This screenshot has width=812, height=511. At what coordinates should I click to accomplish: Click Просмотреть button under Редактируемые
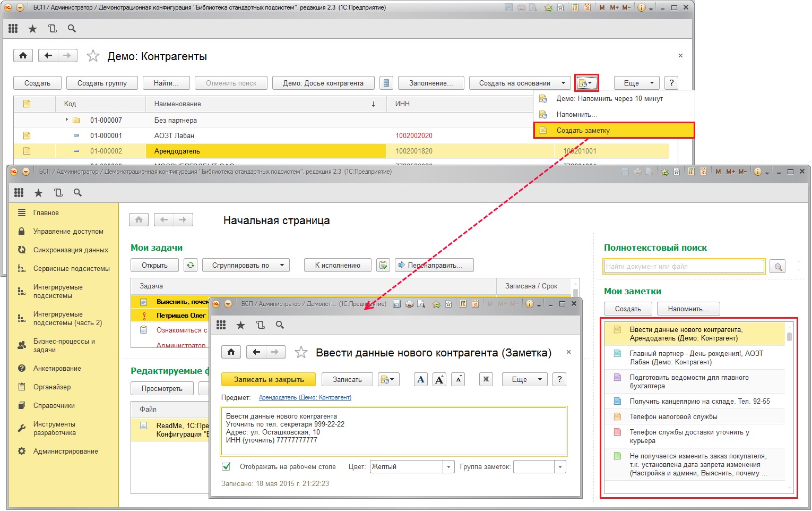[162, 388]
